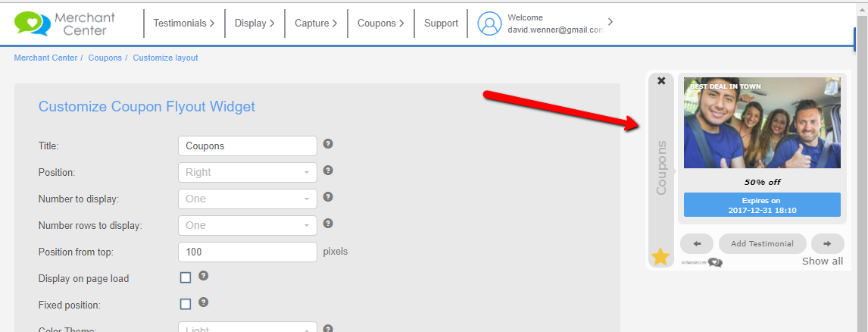
Task: Open the Support menu item
Action: 442,23
